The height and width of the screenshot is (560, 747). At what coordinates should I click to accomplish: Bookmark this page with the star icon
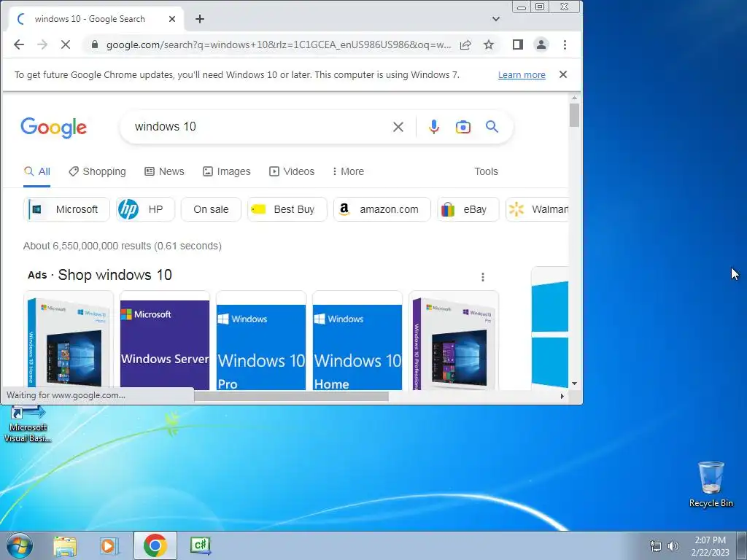[x=489, y=44]
